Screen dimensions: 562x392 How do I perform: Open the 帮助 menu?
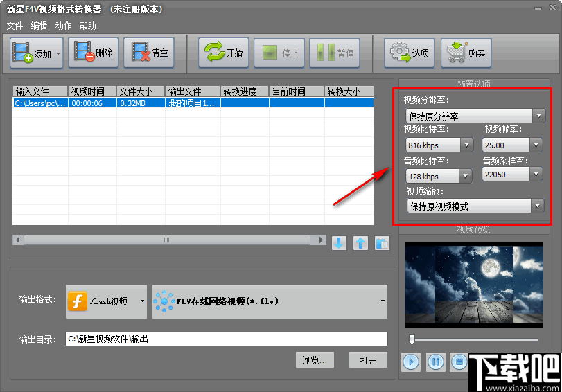coord(87,26)
